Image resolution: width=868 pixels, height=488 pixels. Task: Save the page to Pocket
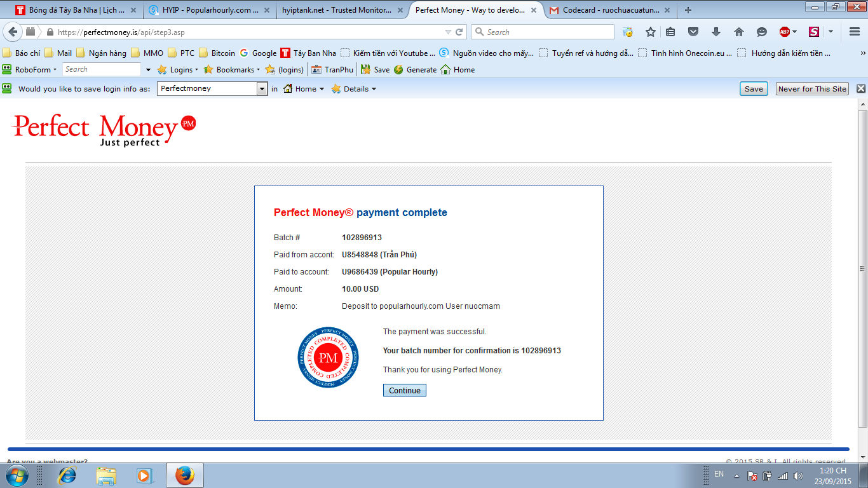click(x=694, y=32)
